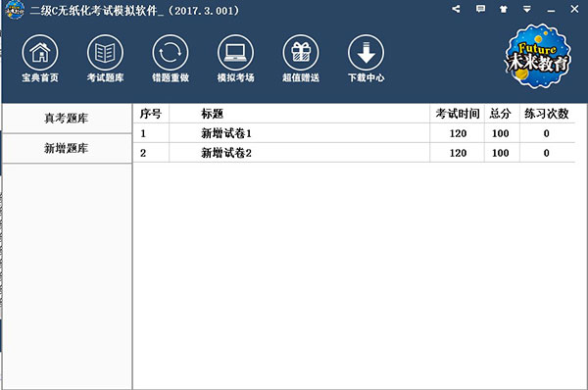The height and width of the screenshot is (390, 588).
Task: Click the 超值赠送 gift icon
Action: point(301,53)
